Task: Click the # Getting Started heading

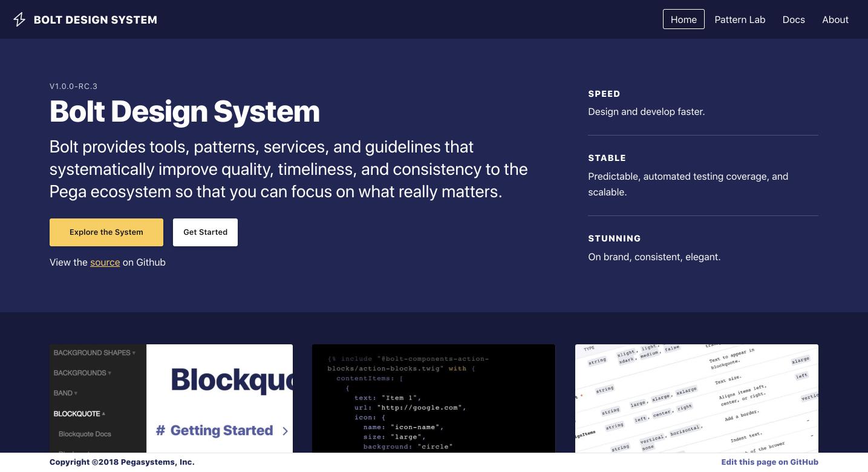Action: pyautogui.click(x=214, y=431)
